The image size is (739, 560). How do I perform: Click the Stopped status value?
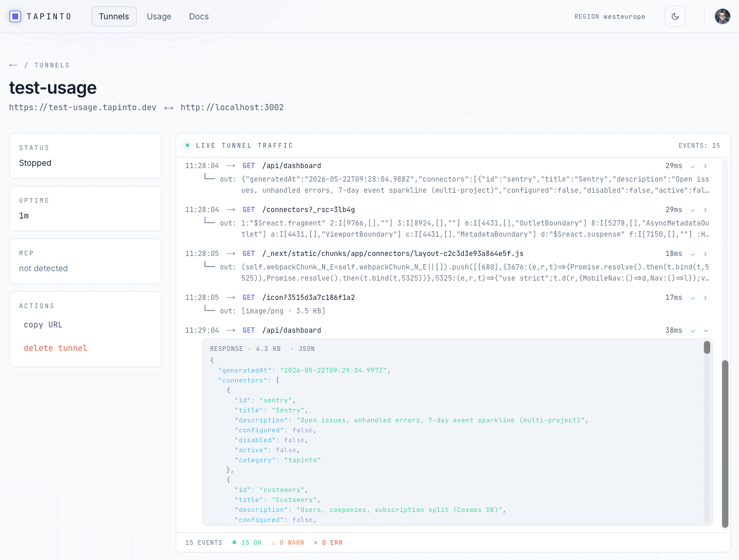pyautogui.click(x=35, y=163)
